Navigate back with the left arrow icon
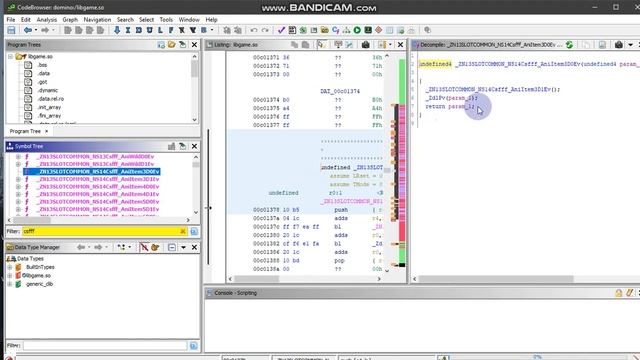640x360 pixels. point(27,30)
